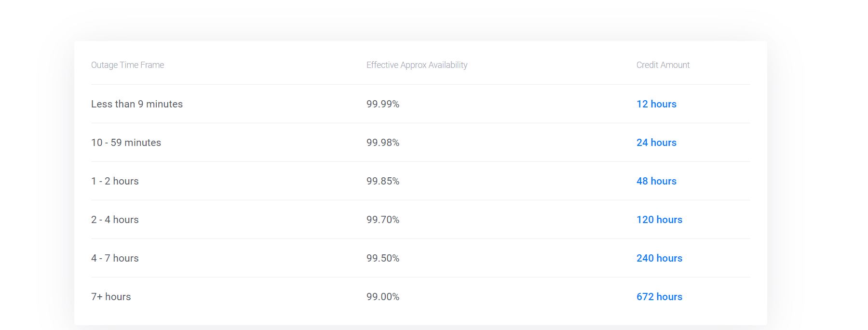Viewport: 868px width, 330px height.
Task: Select the "7+ hours" outage cell
Action: tap(111, 297)
